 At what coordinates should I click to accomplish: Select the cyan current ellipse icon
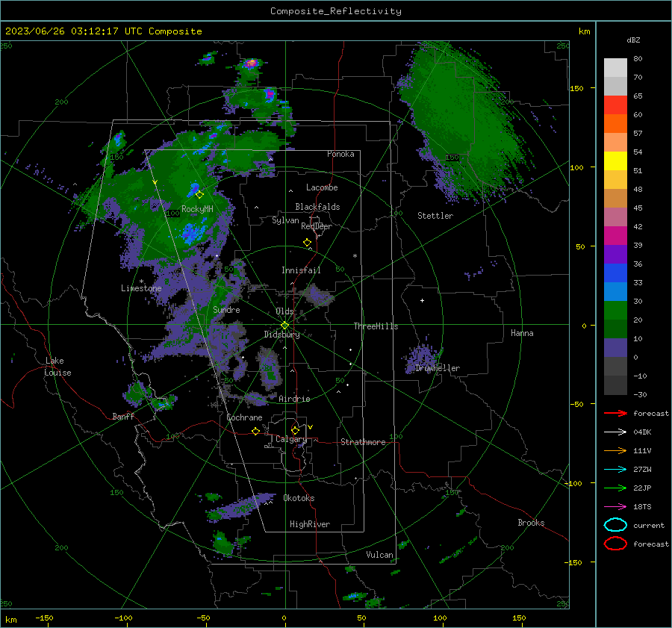[615, 525]
